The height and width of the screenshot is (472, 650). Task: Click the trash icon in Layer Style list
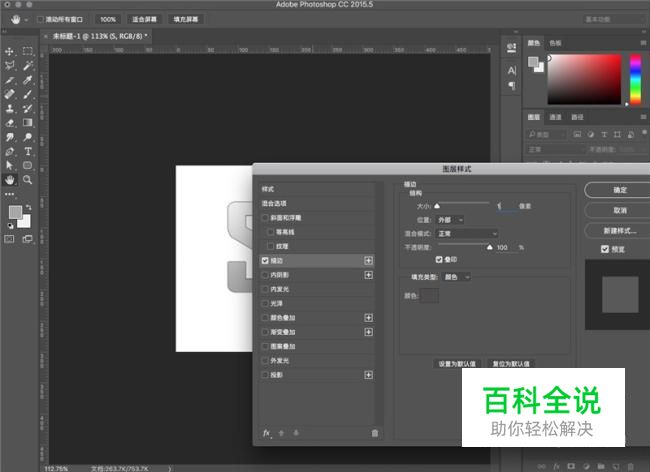pos(375,433)
